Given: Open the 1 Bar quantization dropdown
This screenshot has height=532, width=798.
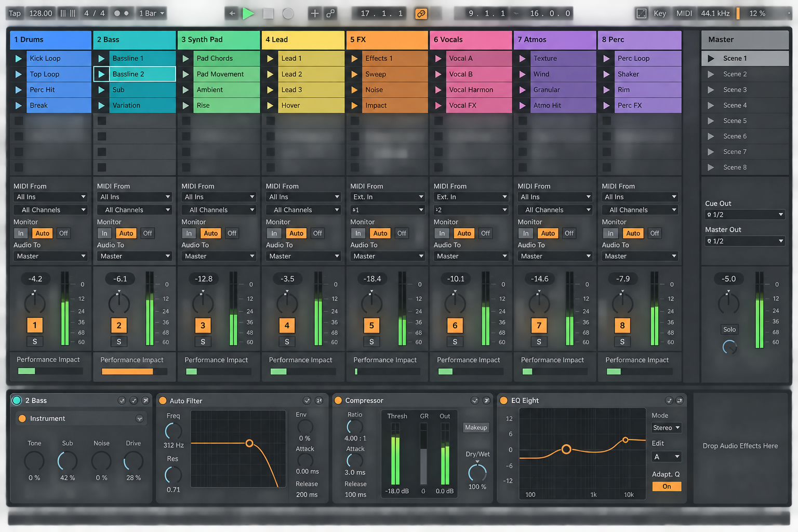Looking at the screenshot, I should pos(152,14).
